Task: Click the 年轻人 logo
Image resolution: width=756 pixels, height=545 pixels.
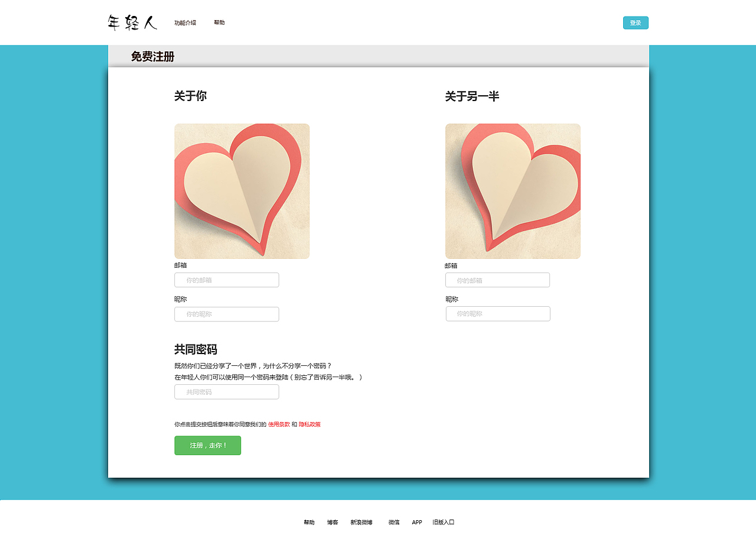Action: pyautogui.click(x=132, y=22)
